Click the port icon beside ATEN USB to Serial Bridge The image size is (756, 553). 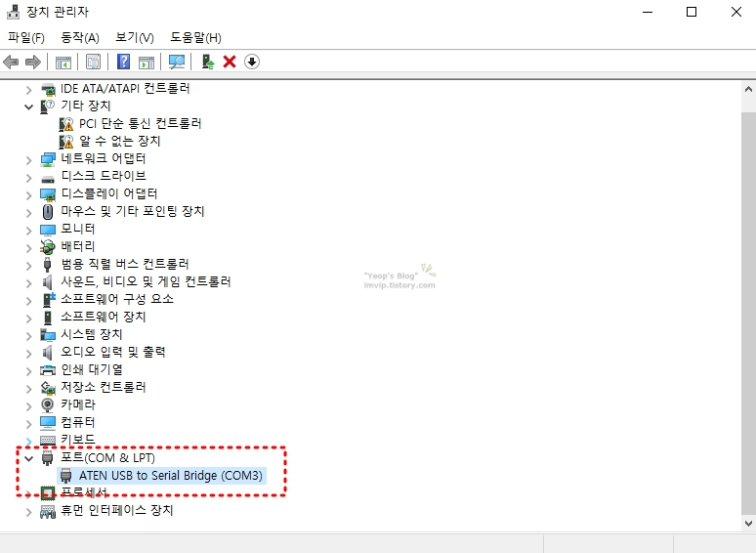pyautogui.click(x=66, y=476)
